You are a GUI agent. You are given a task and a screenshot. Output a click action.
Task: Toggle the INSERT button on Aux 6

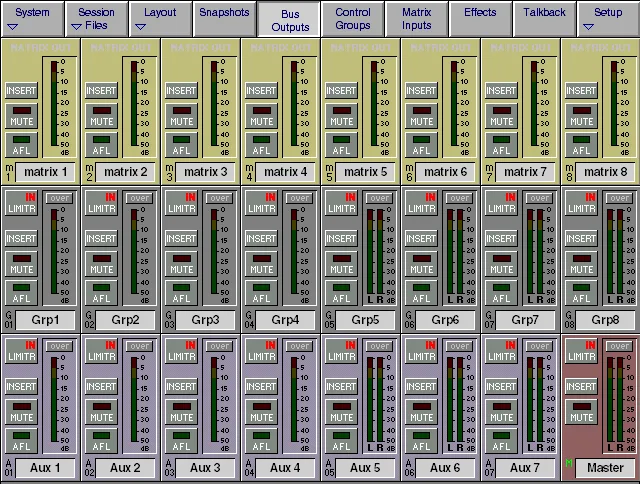[422, 387]
